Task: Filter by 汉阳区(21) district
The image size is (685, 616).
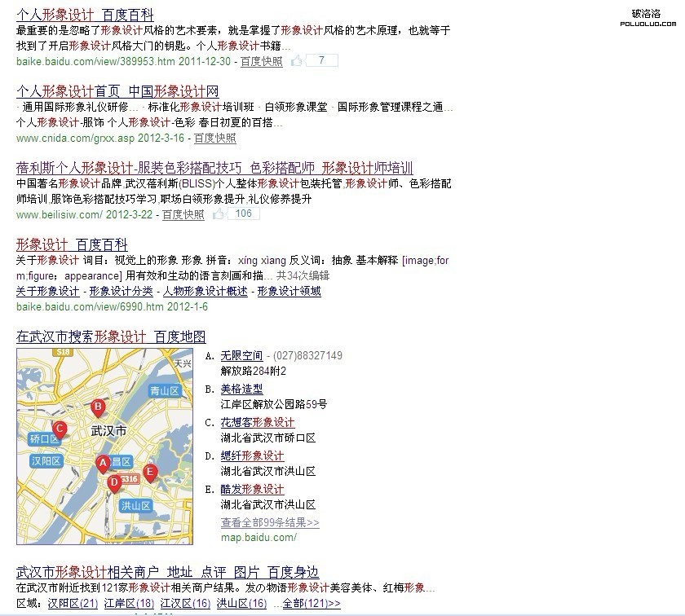Action: (x=73, y=603)
